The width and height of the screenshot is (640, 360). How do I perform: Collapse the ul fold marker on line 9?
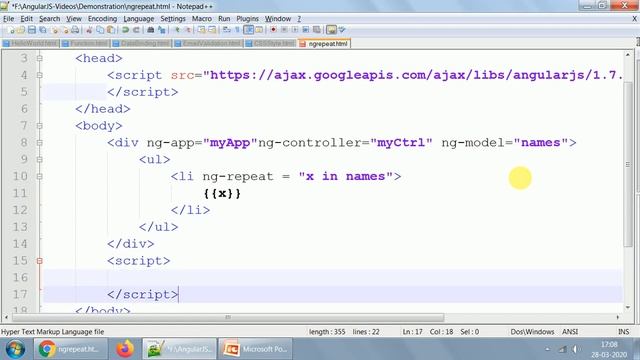coord(40,160)
